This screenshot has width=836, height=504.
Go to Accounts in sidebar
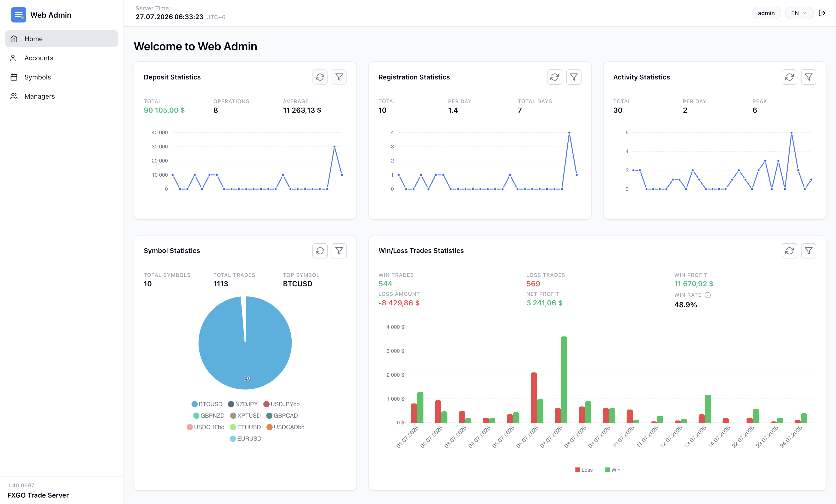point(62,58)
